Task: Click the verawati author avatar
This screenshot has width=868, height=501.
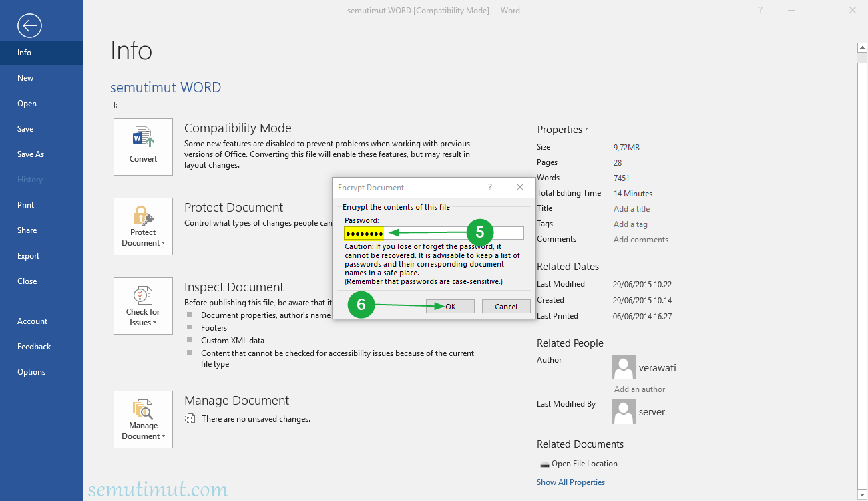Action: 624,367
